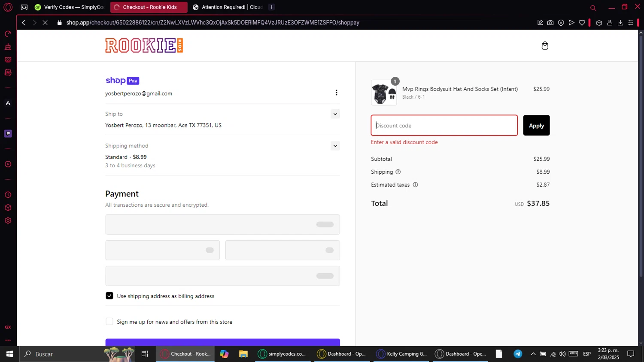Open ad blocker shield icon
Screen dimensions: 644x362
coord(561,23)
